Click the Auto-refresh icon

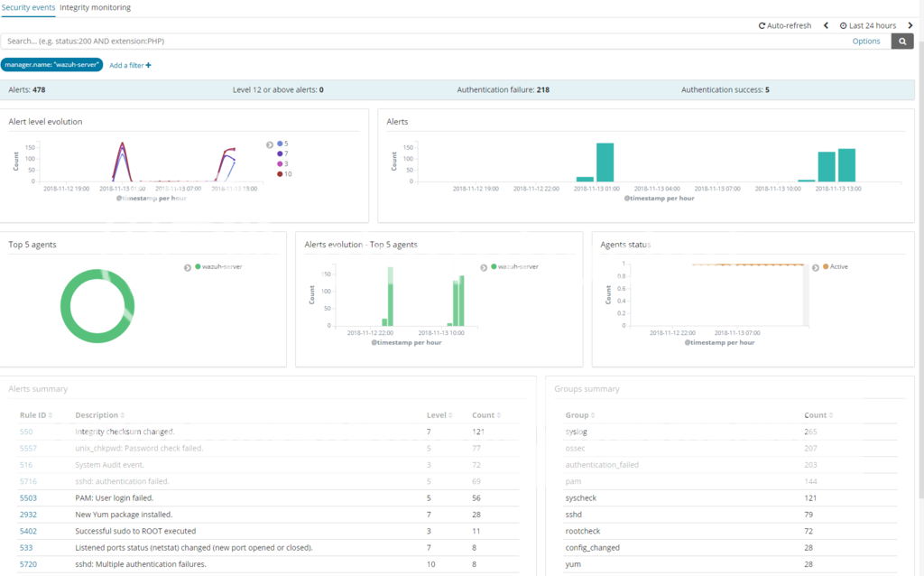762,26
